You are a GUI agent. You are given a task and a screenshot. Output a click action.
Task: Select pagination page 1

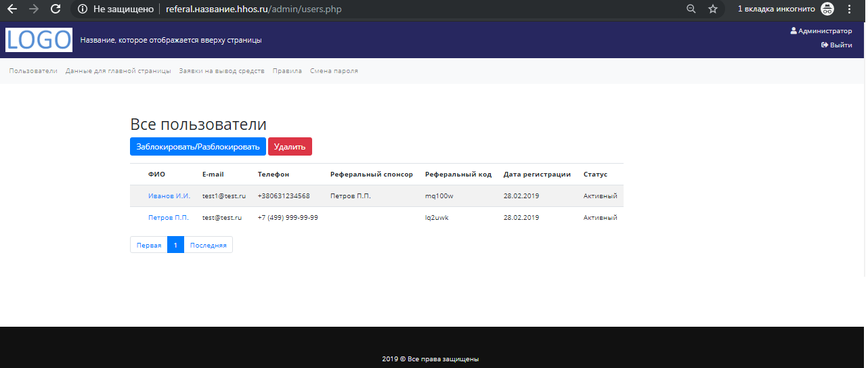(175, 245)
